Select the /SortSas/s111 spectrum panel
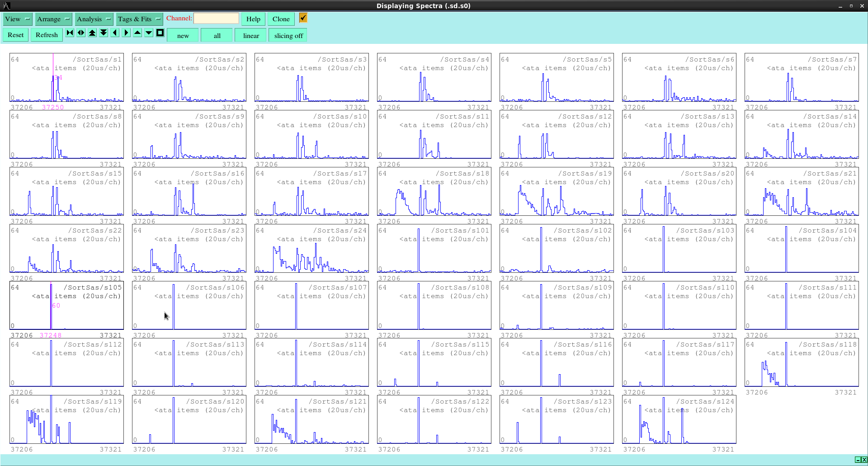This screenshot has height=466, width=868. pyautogui.click(x=802, y=305)
